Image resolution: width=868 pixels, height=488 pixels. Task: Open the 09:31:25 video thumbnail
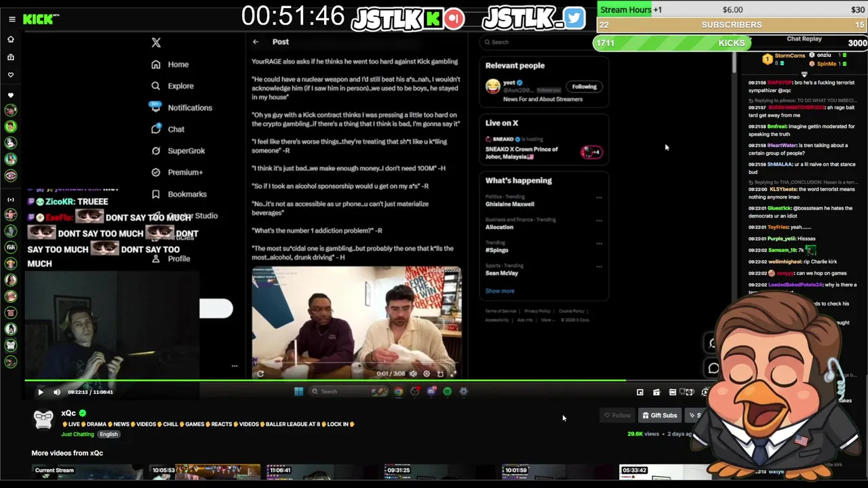point(440,472)
